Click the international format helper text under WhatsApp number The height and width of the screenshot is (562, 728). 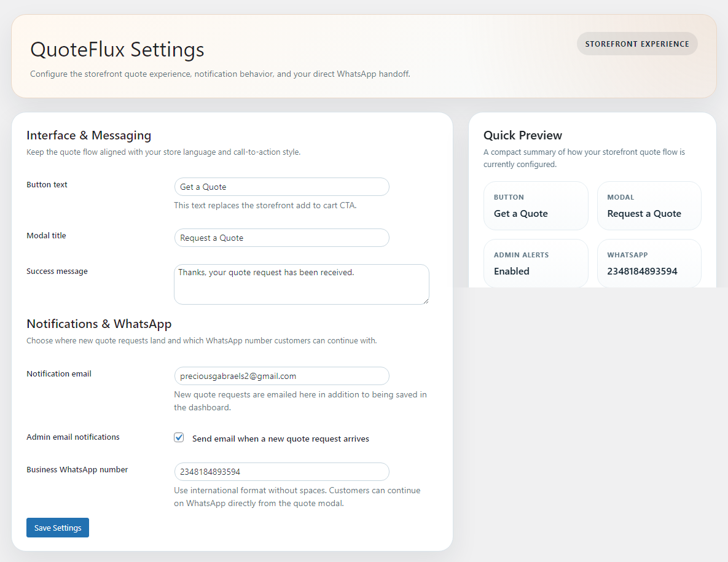pyautogui.click(x=298, y=496)
